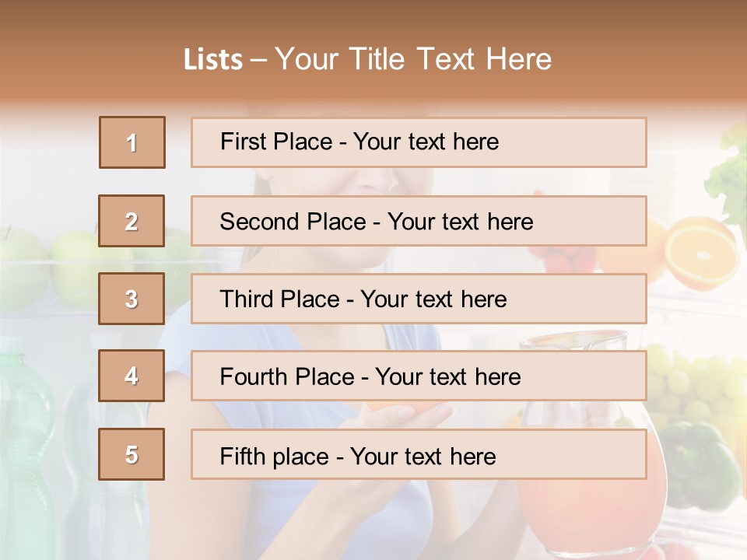Click the "Fifth place - Your text here" box
Viewport: 747px width, 560px height.
(x=419, y=454)
